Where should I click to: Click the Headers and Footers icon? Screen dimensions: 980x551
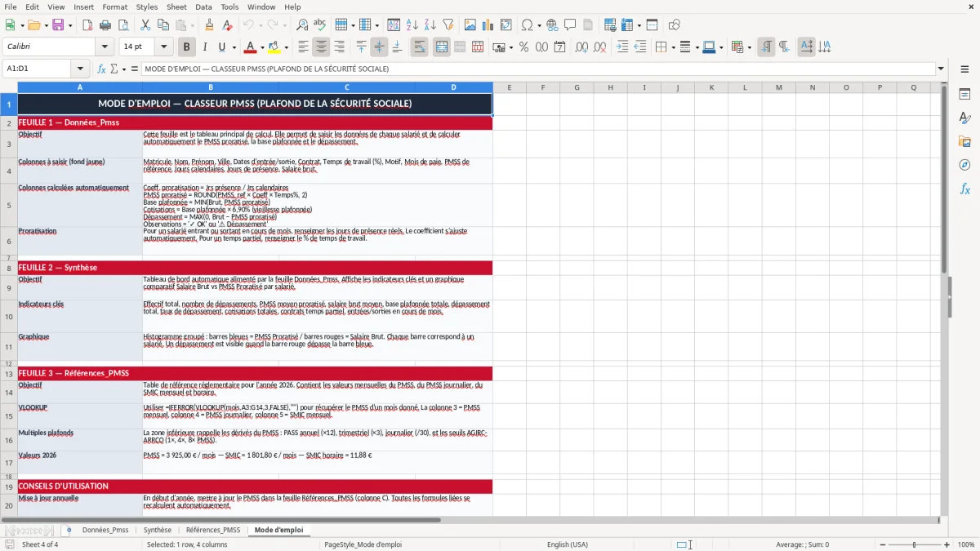tap(588, 25)
